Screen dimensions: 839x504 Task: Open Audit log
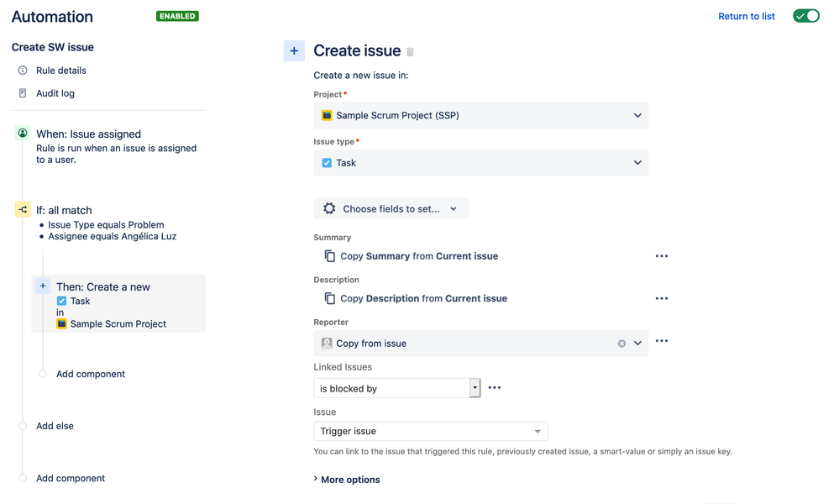coord(55,93)
